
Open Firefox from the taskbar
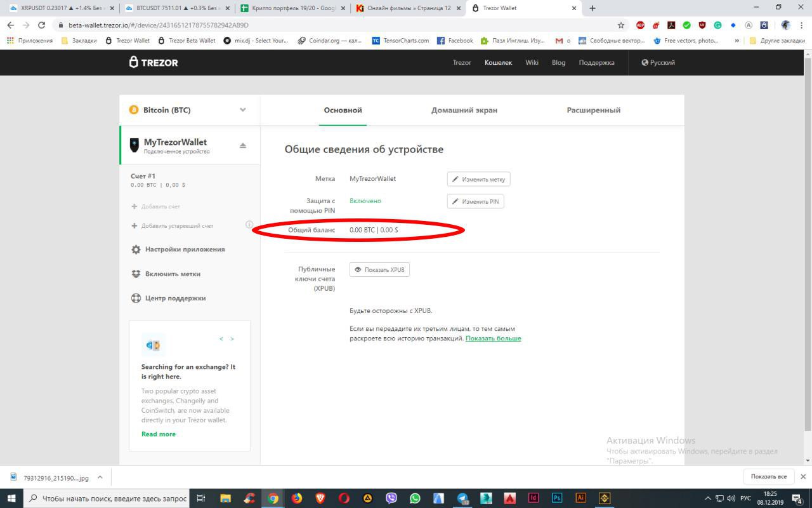coord(297,498)
